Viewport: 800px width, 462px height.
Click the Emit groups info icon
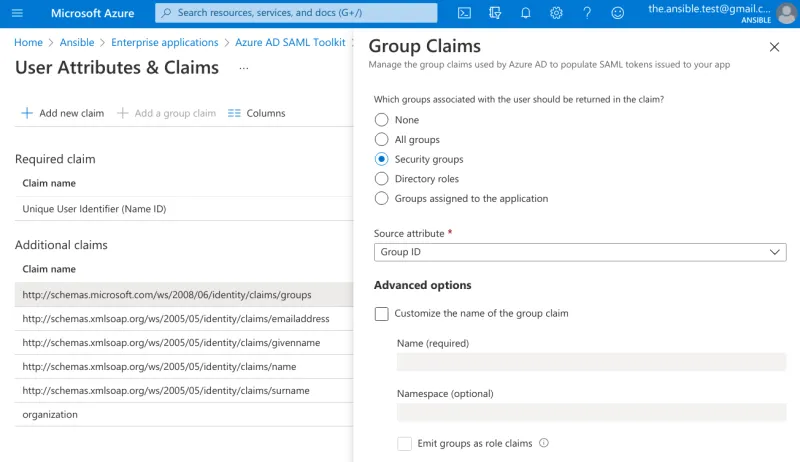[x=544, y=443]
